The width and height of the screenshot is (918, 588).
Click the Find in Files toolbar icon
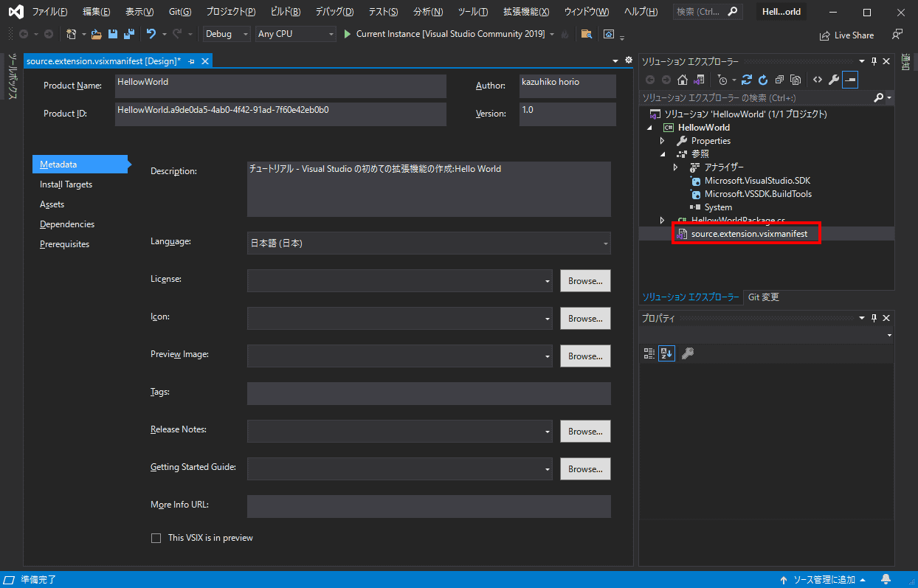586,34
